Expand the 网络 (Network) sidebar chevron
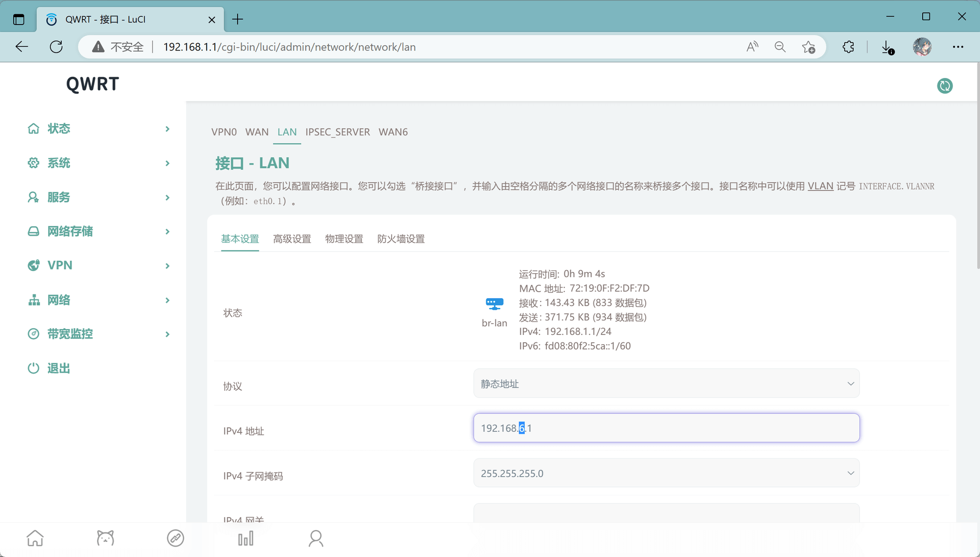Image resolution: width=980 pixels, height=557 pixels. 167,300
